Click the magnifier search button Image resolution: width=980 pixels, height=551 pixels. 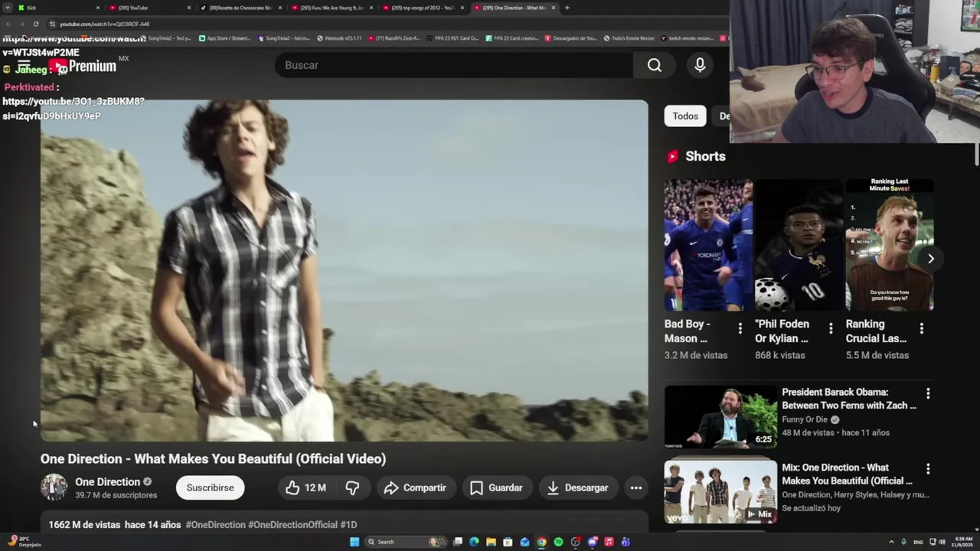(655, 66)
